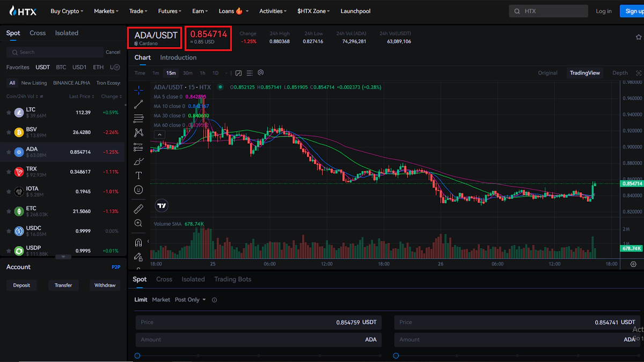The width and height of the screenshot is (644, 362).
Task: Click the Deposit button
Action: 22,285
